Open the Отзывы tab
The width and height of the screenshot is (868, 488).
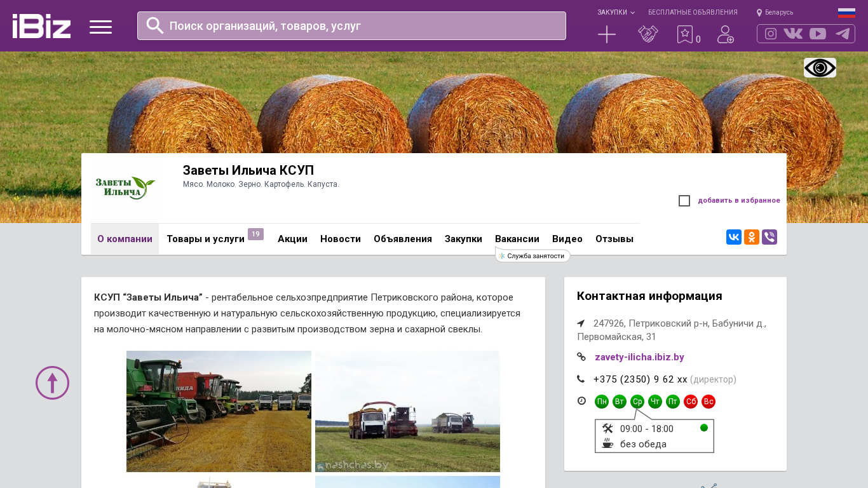[x=614, y=239]
